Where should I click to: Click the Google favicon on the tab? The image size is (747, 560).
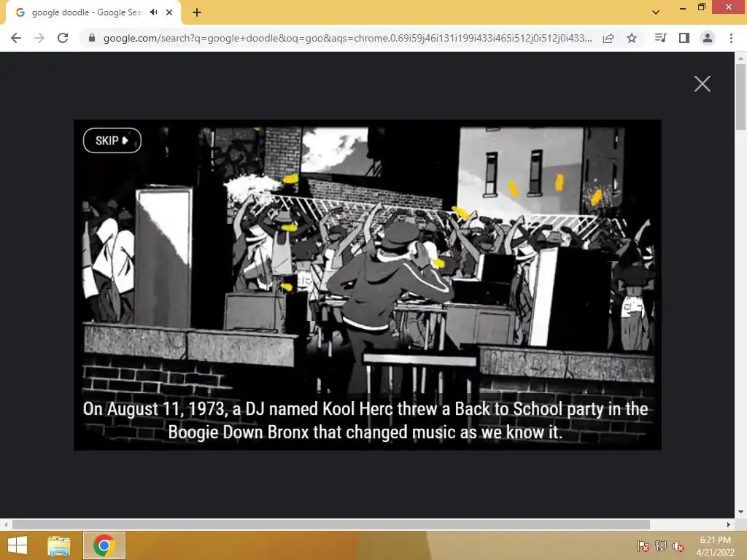pyautogui.click(x=20, y=12)
